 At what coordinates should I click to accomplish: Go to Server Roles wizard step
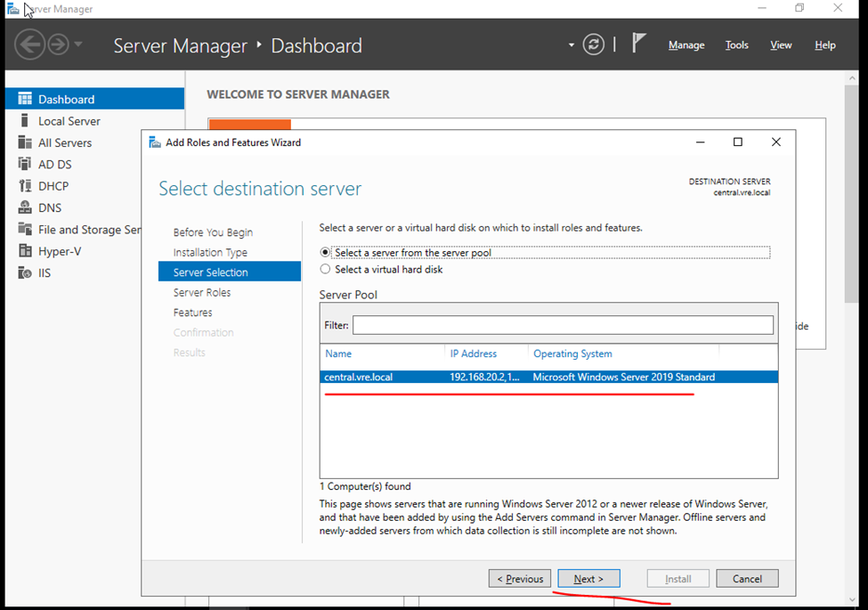click(202, 292)
